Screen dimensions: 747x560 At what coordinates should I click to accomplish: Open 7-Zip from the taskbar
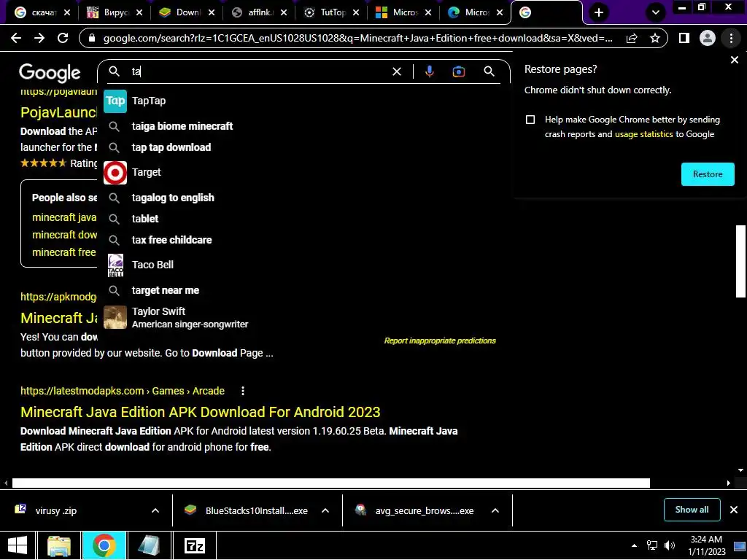tap(194, 545)
